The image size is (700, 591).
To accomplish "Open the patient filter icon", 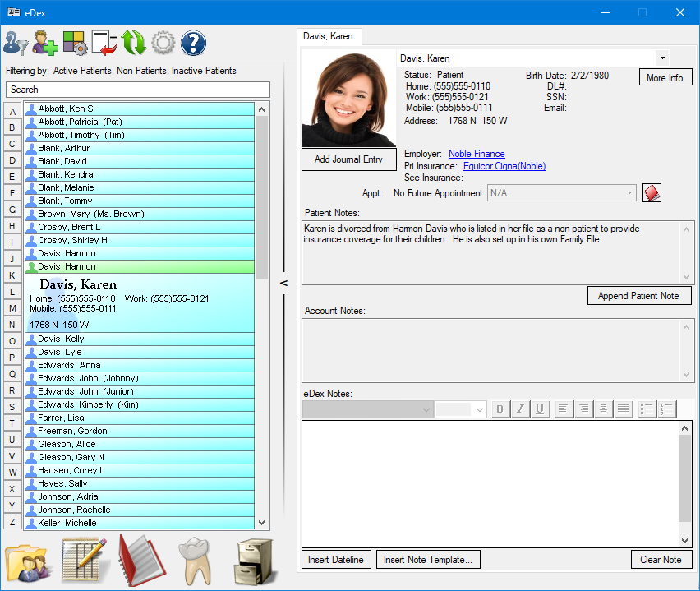I will pos(16,43).
